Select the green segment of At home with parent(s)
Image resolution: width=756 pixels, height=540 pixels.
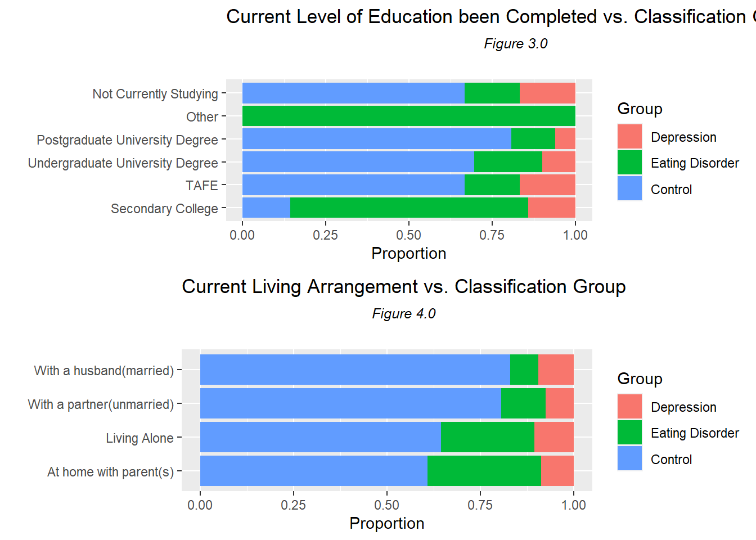point(484,471)
